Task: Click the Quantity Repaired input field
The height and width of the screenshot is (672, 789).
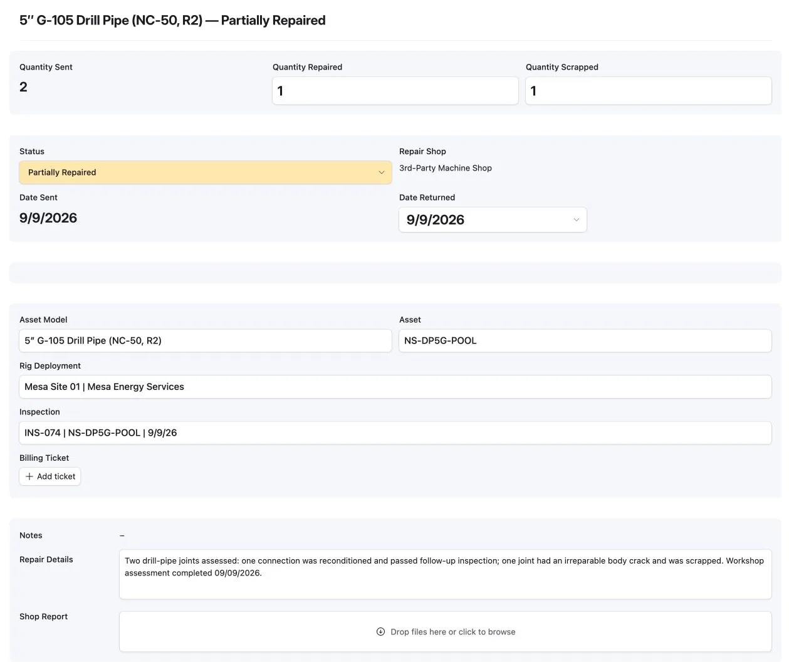Action: pyautogui.click(x=395, y=91)
